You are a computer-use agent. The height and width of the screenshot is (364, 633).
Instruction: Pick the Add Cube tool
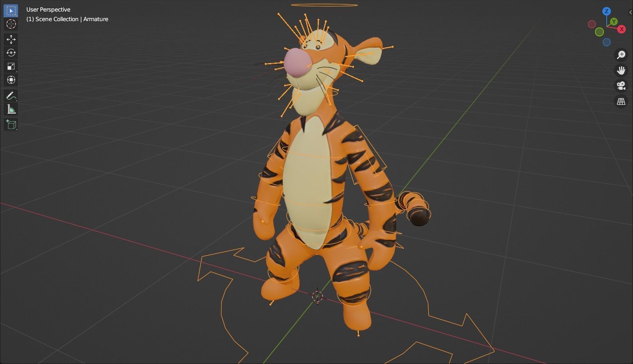(x=11, y=124)
